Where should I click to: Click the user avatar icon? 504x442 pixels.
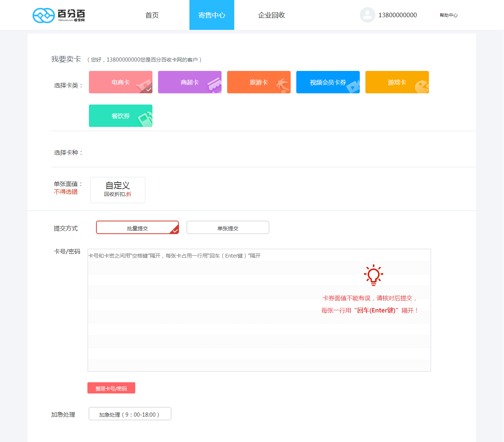[367, 15]
